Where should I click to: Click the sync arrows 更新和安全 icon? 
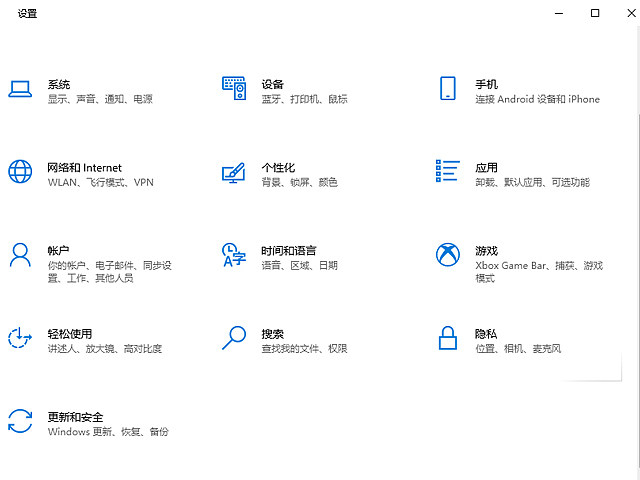pyautogui.click(x=20, y=421)
